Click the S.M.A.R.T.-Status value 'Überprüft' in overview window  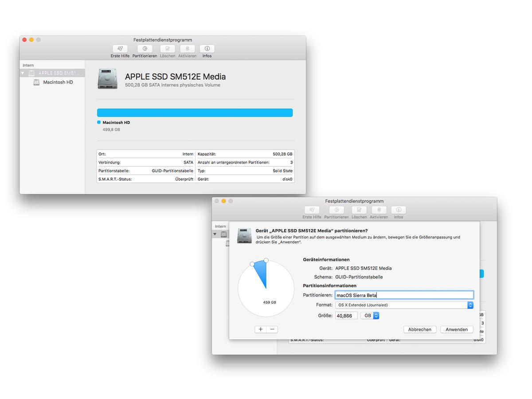pos(184,179)
